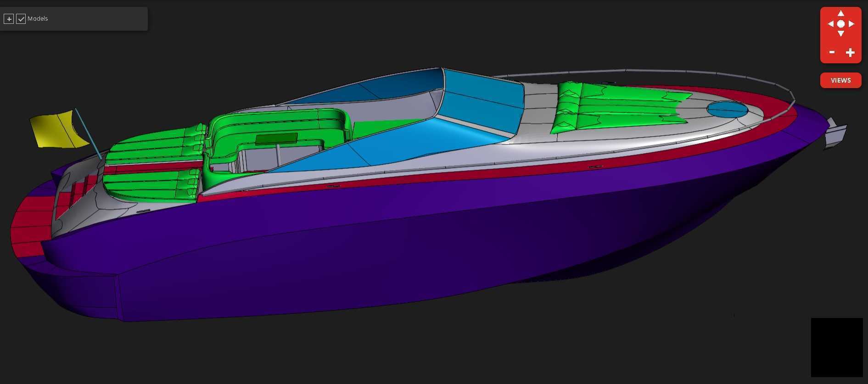Pan view up with the up arrow
The image size is (868, 384).
coord(841,13)
